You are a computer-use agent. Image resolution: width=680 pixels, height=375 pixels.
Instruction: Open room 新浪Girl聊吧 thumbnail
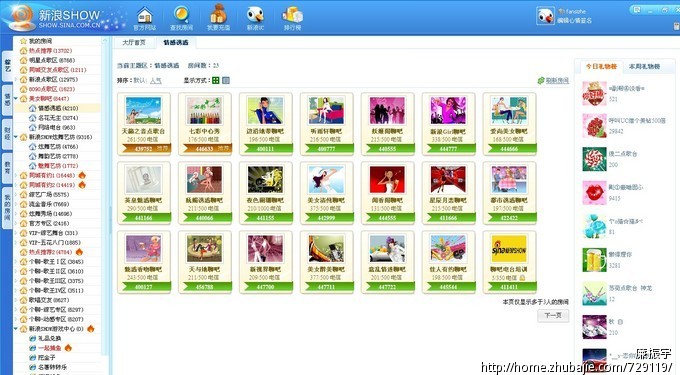click(x=448, y=111)
